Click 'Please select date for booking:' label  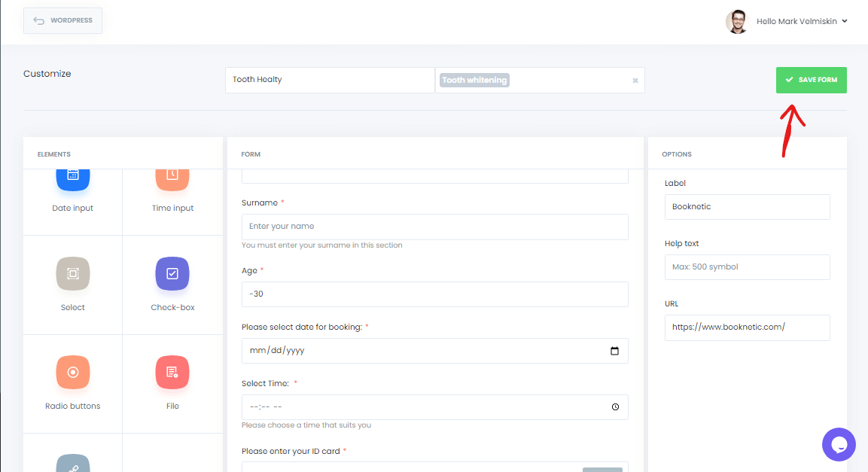point(302,327)
